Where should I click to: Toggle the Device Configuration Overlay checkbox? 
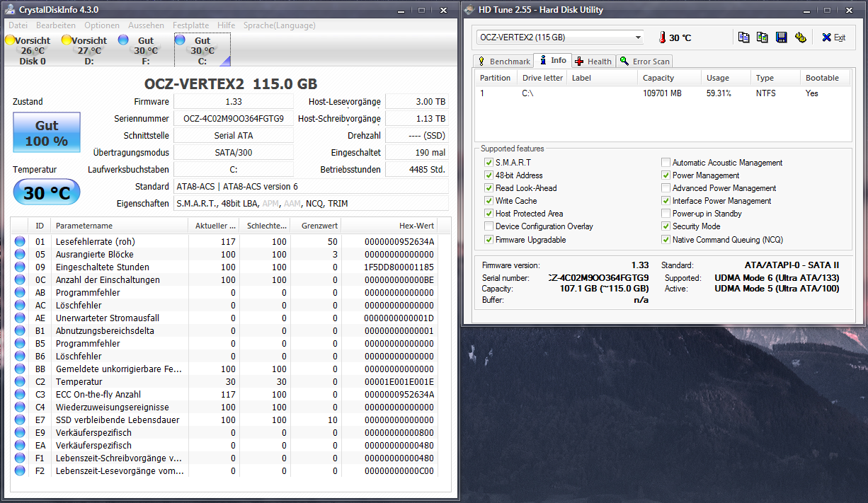click(x=489, y=226)
